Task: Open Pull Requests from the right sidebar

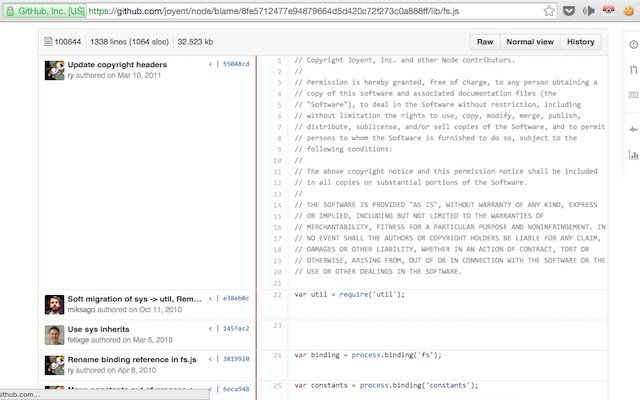Action: coord(633,70)
